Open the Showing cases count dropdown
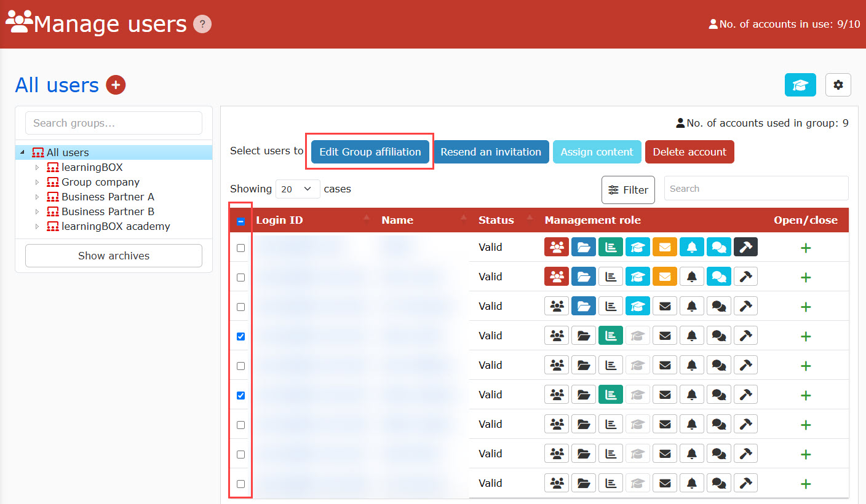Screen dimensions: 866x504 (298, 189)
